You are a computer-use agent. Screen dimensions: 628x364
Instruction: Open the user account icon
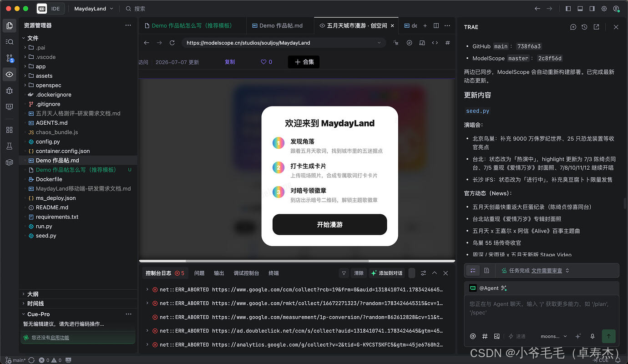point(616,9)
